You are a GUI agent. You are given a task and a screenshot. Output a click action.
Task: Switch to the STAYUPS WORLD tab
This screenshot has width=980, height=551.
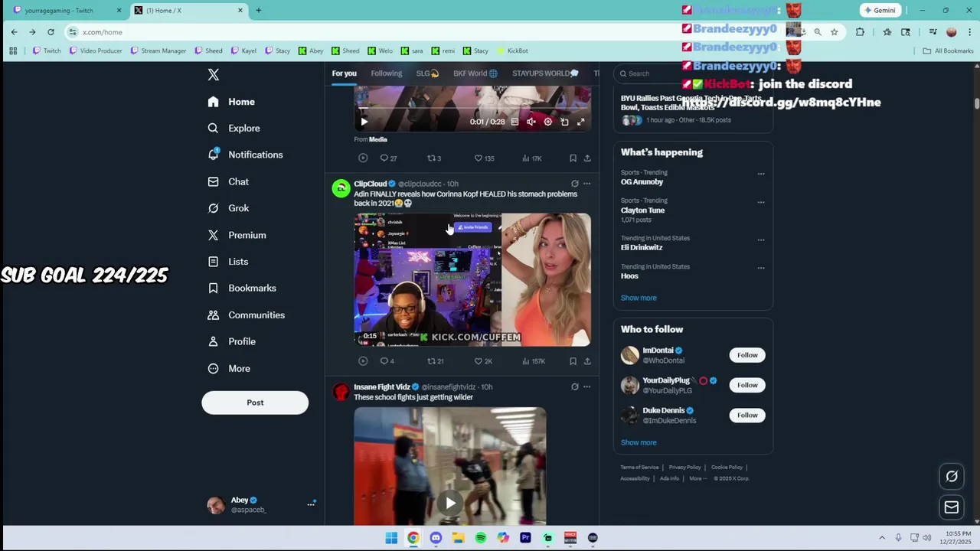[545, 73]
